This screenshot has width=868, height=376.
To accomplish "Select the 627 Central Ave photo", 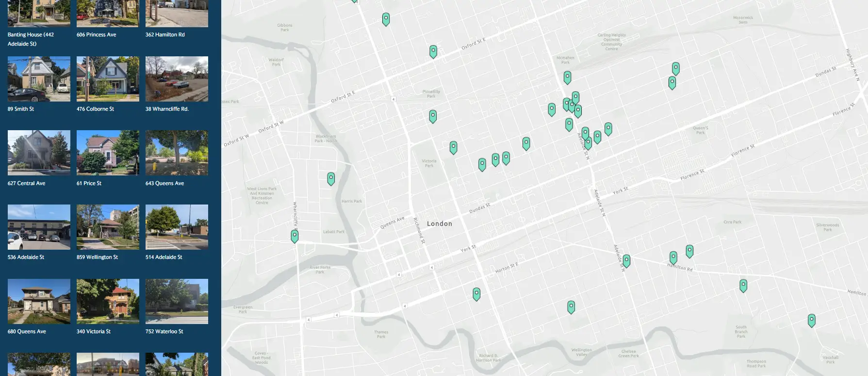I will (x=39, y=153).
